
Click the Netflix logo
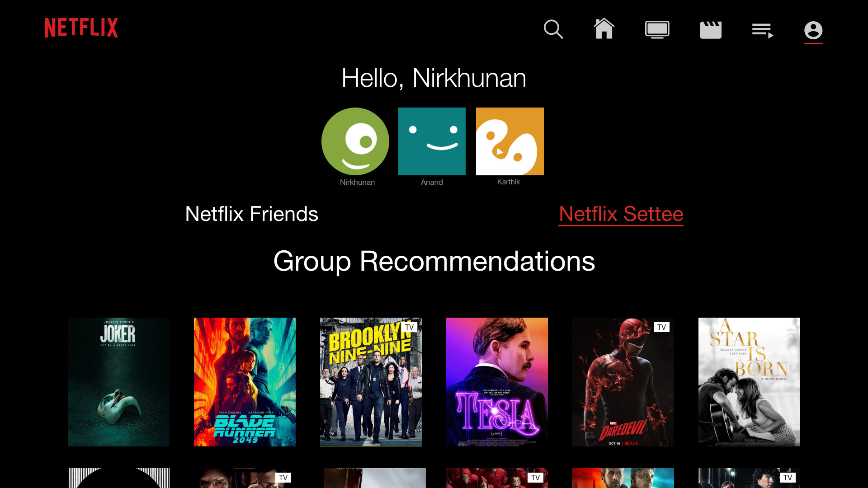point(81,28)
